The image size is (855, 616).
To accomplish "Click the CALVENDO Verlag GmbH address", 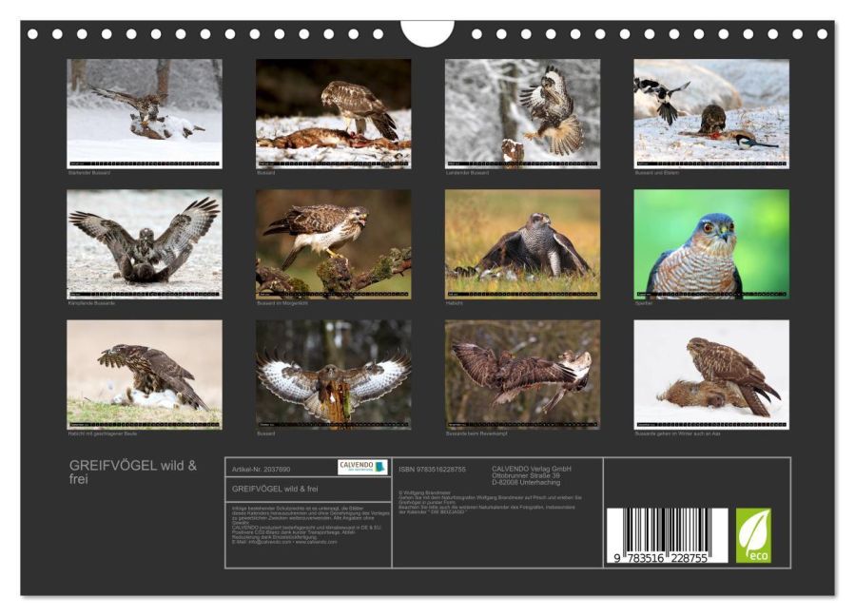I will pos(531,474).
